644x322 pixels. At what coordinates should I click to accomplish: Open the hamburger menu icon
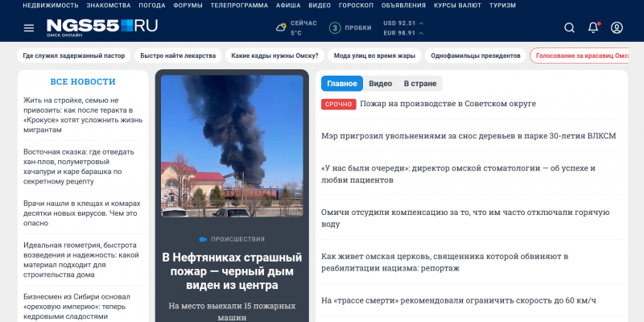coord(29,28)
